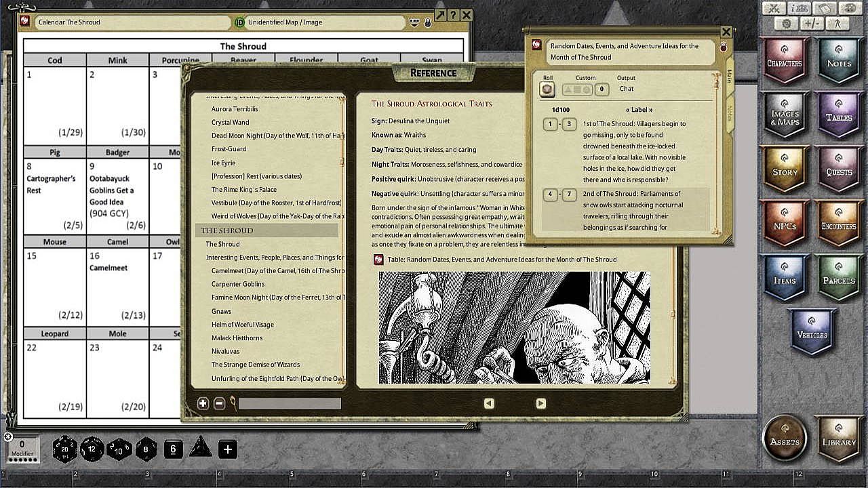Toggle lock on the Calendar window
The height and width of the screenshot is (488, 868).
click(x=427, y=22)
